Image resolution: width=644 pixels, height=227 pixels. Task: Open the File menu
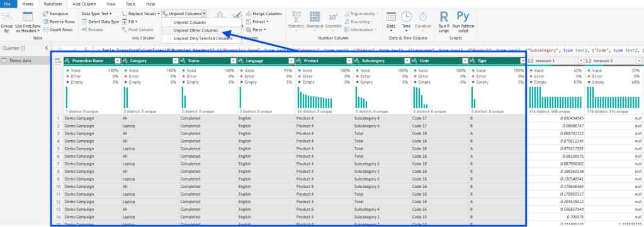point(8,4)
